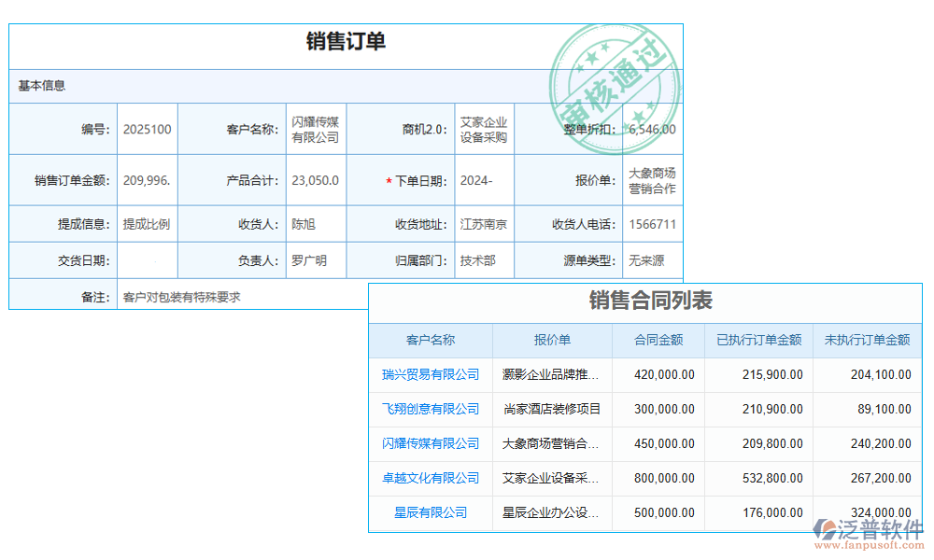Sort by the 合同金额 column header
Viewport: 934px width, 560px height.
coord(658,340)
